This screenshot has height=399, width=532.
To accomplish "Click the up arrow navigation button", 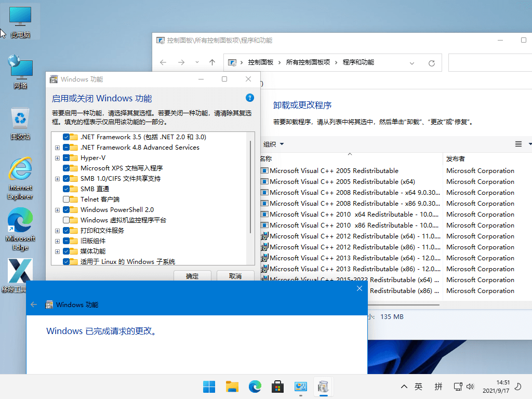I will click(212, 62).
